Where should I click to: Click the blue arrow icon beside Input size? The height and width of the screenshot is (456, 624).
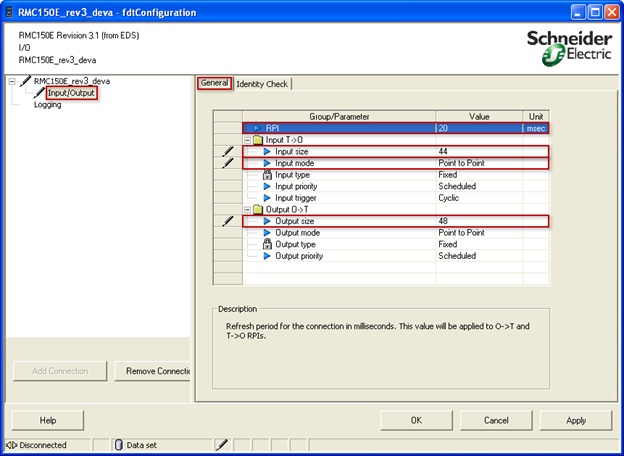pos(267,152)
